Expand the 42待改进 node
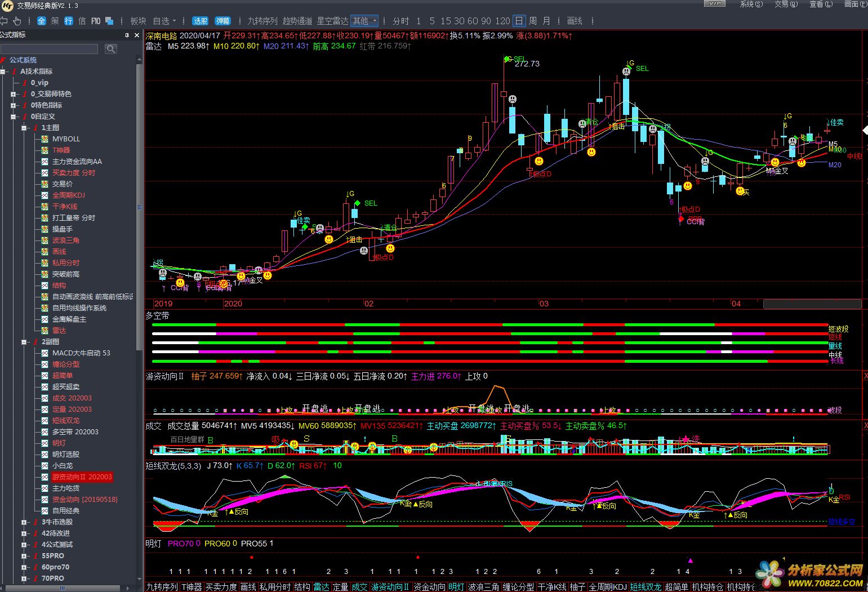The height and width of the screenshot is (592, 868). 24,533
